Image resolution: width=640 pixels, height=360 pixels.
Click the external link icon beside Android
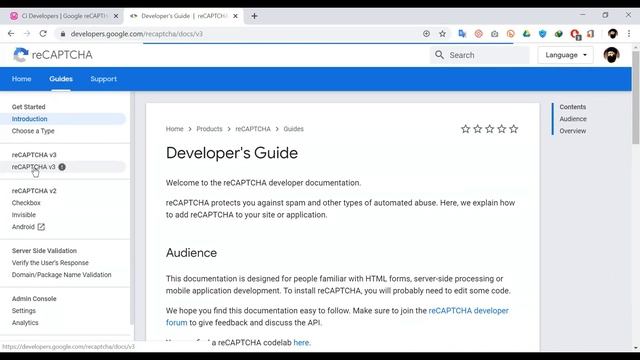pos(41,227)
